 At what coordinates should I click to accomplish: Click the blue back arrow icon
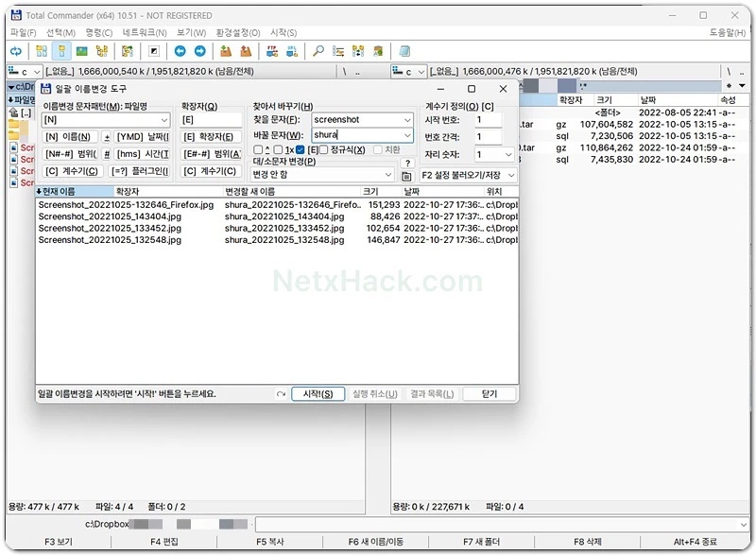click(x=180, y=51)
